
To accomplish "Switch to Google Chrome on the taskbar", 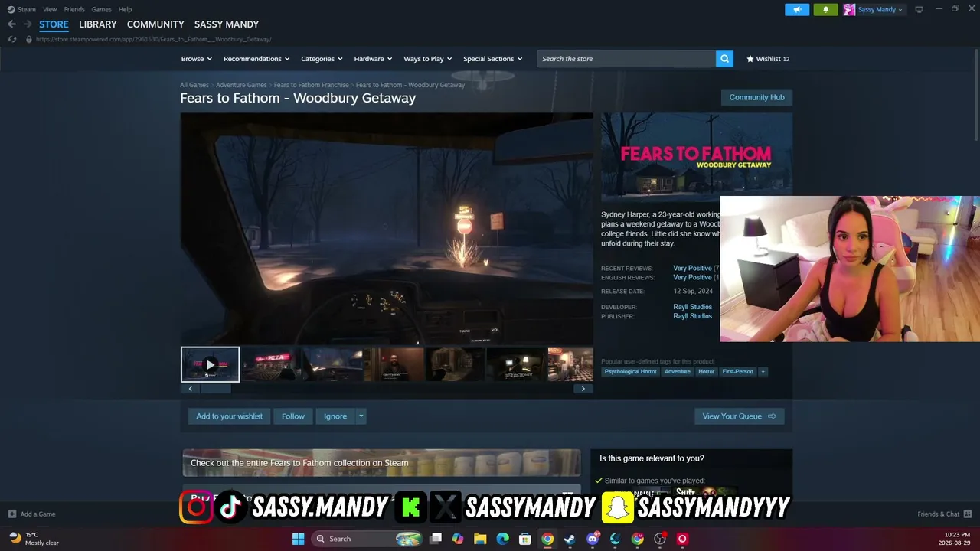I will pos(547,539).
